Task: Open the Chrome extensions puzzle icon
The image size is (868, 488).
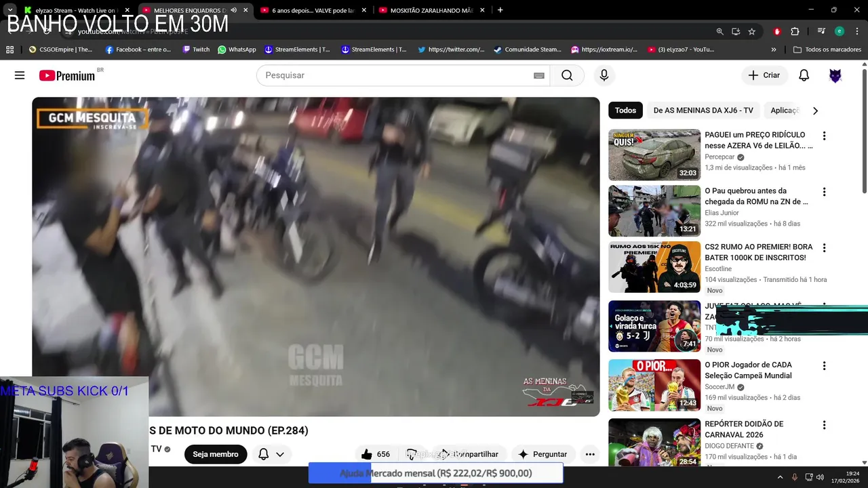Action: [x=795, y=31]
